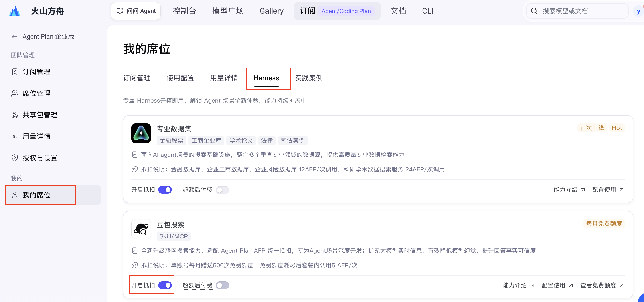Open the 实践案例 tab

[x=308, y=78]
